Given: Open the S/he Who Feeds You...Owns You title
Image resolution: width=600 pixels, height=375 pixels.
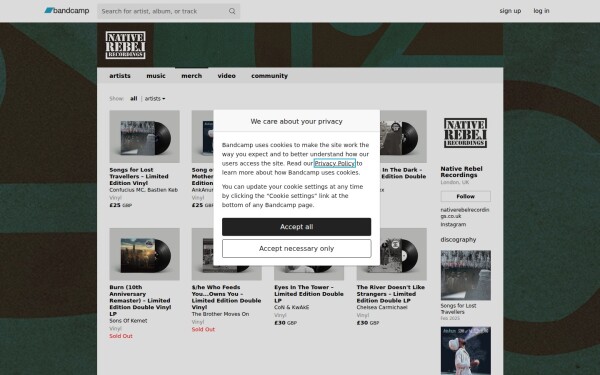Looking at the screenshot, I should (226, 297).
